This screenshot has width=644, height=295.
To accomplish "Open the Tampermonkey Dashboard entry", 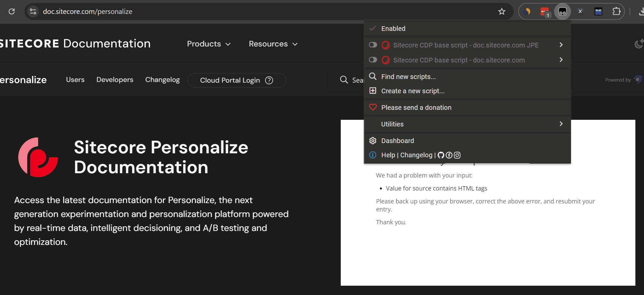I will (x=467, y=141).
